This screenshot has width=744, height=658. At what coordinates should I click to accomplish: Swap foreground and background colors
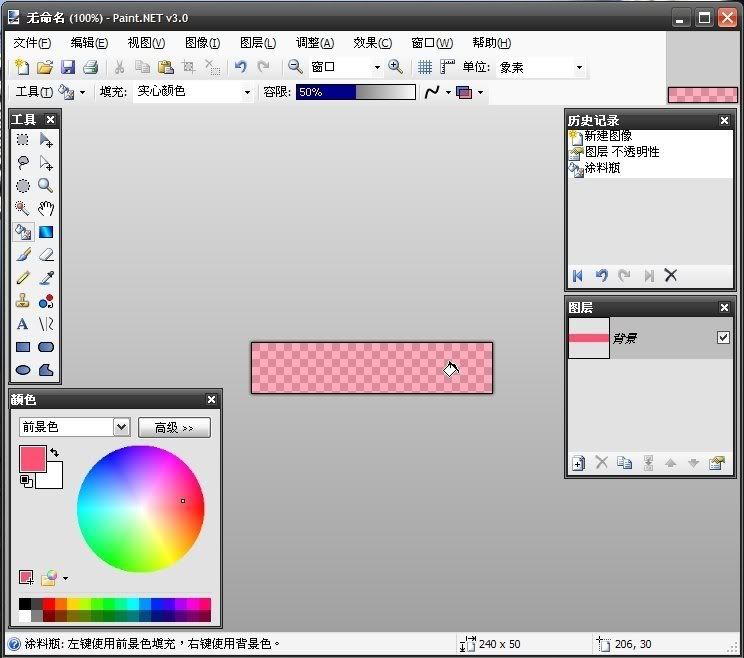tap(55, 452)
